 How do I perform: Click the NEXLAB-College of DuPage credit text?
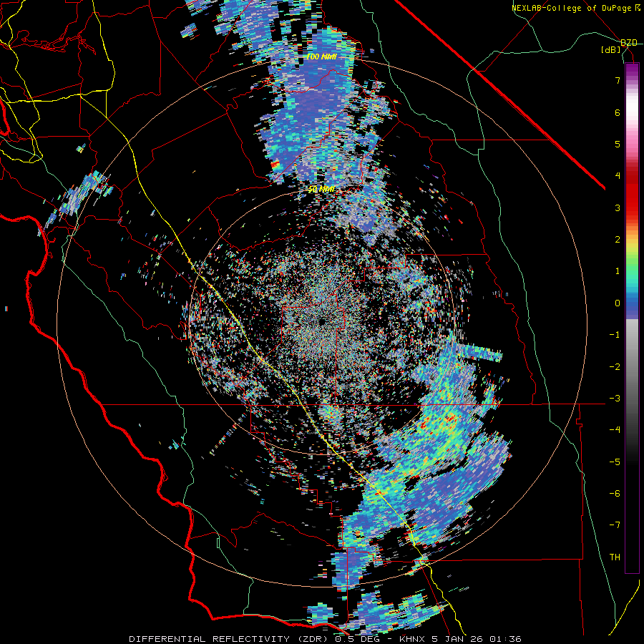point(571,8)
